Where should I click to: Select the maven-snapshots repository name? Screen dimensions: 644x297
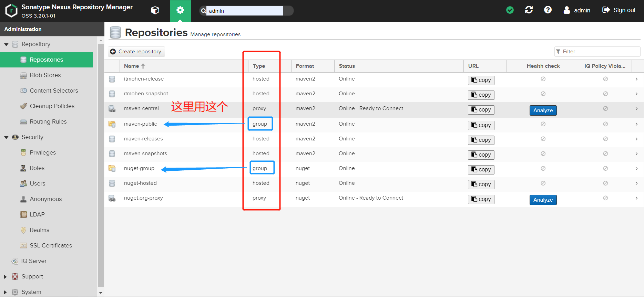145,153
